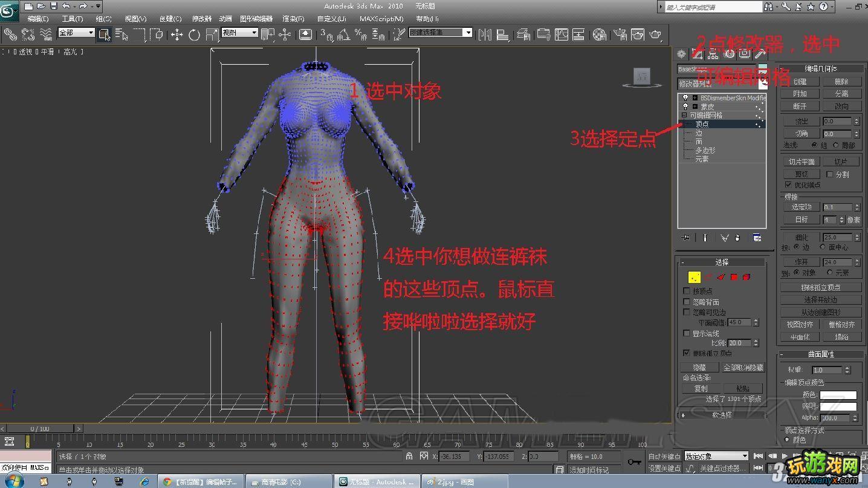Viewport: 868px width, 488px height.
Task: Click Bind to Space Warp tool
Action: [46, 34]
